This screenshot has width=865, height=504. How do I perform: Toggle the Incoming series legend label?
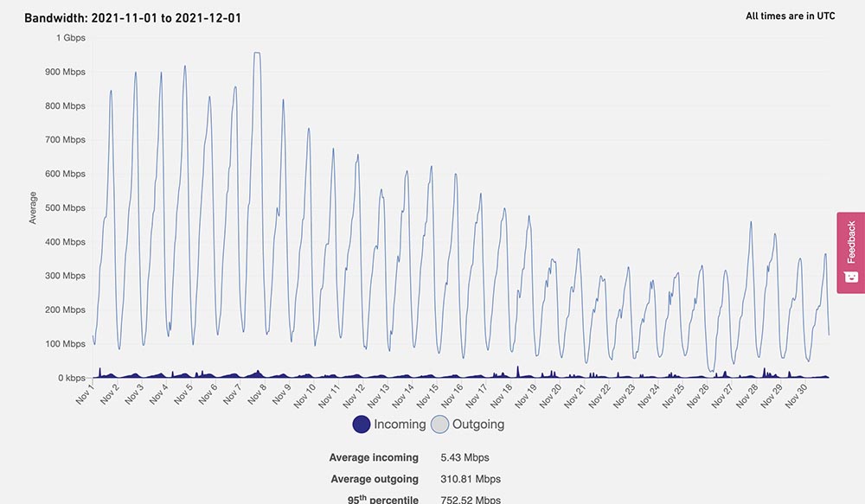pos(400,424)
